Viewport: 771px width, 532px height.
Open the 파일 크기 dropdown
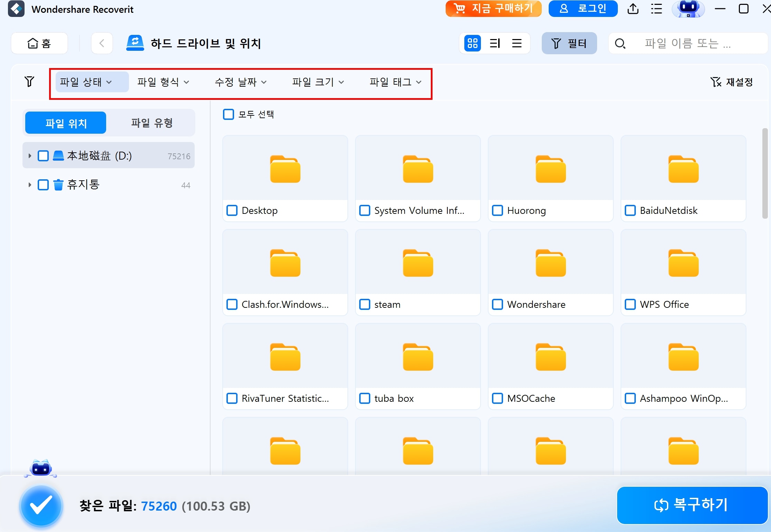(x=318, y=82)
